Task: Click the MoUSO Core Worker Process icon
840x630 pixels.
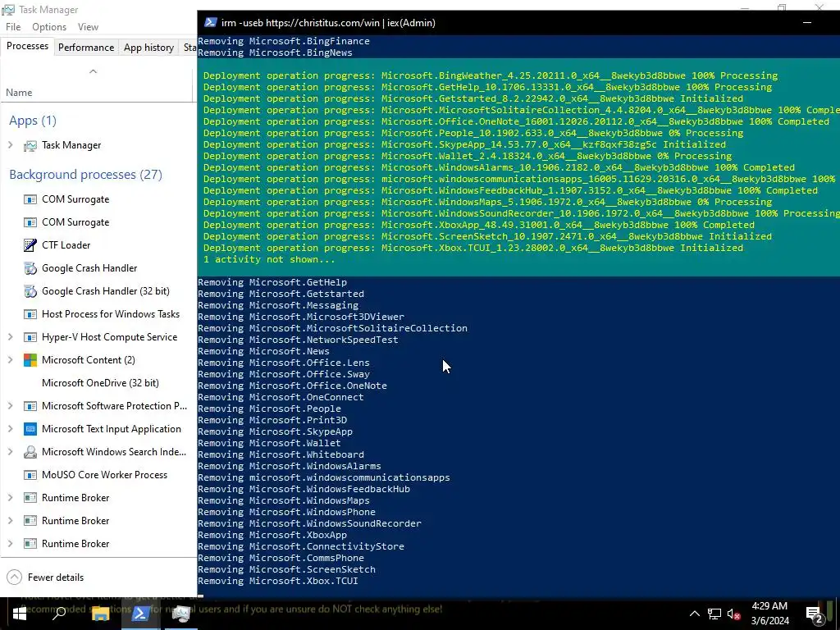Action: 30,475
